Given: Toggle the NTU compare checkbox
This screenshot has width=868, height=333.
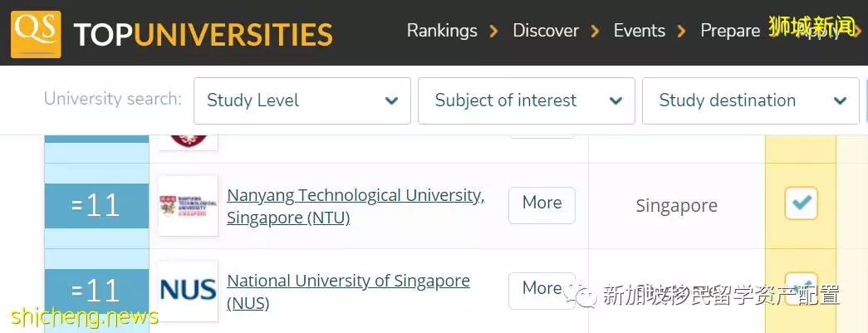Looking at the screenshot, I should [801, 203].
